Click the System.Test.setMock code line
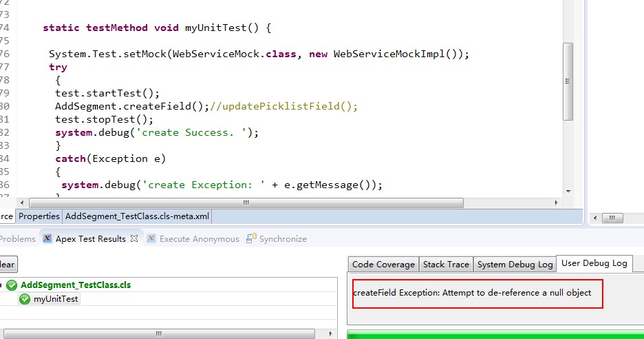644x339 pixels. point(259,54)
